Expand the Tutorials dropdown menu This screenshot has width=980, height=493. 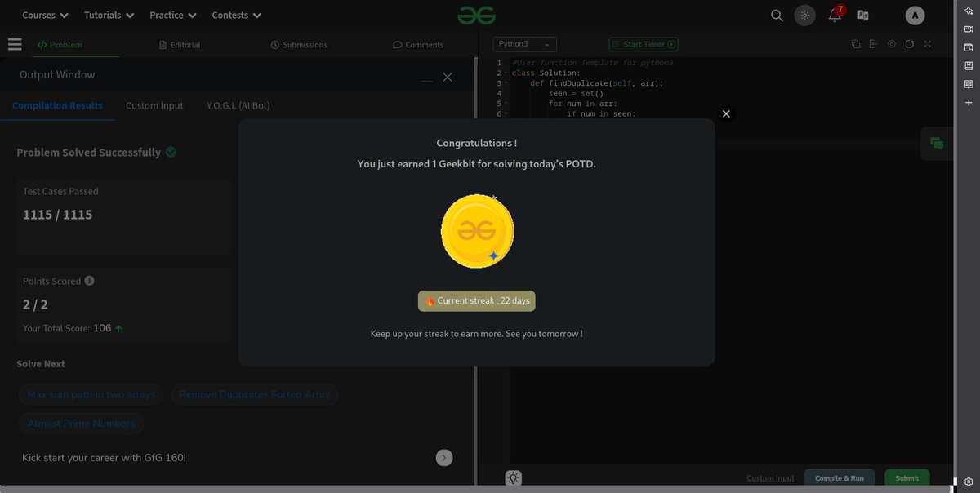click(109, 16)
